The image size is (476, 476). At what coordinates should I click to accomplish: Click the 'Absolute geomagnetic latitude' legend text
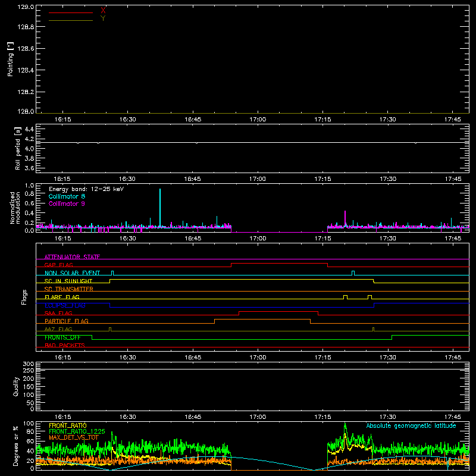click(411, 425)
